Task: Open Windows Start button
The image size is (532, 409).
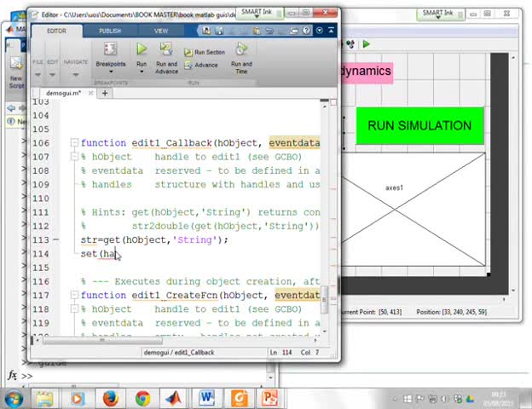Action: [x=14, y=399]
